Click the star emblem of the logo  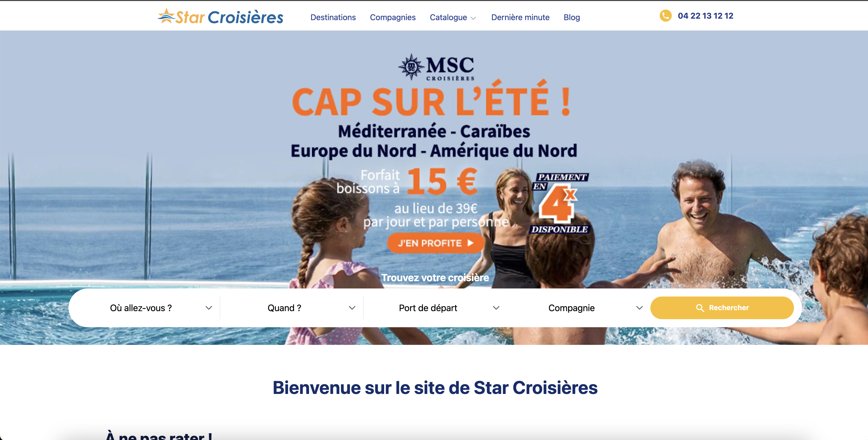point(166,16)
